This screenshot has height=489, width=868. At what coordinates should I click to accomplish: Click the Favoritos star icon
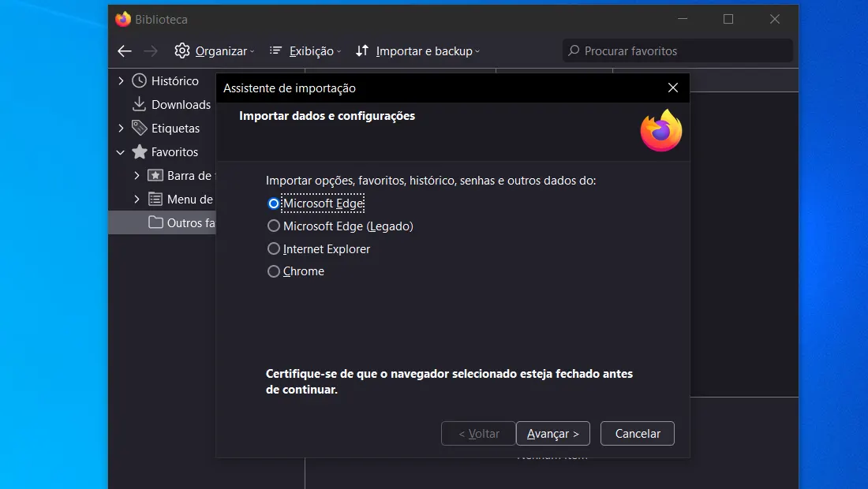[140, 151]
